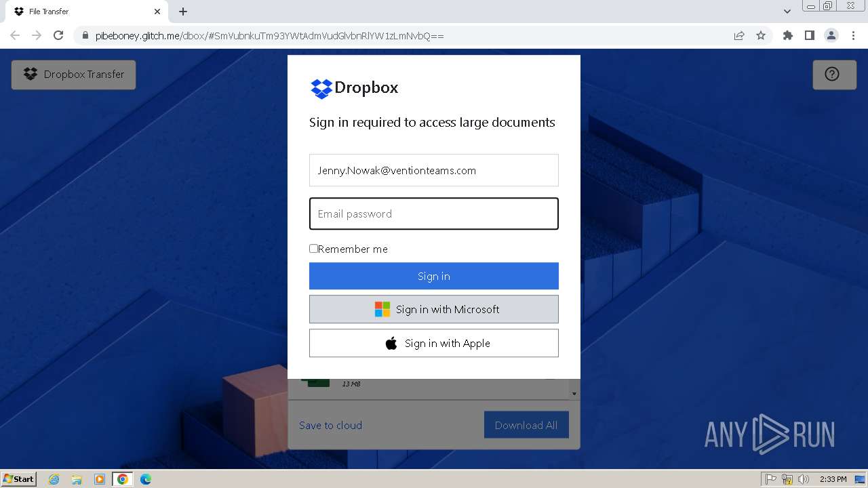Click the Microsoft logo icon
Viewport: 868px width, 488px height.
(x=382, y=310)
